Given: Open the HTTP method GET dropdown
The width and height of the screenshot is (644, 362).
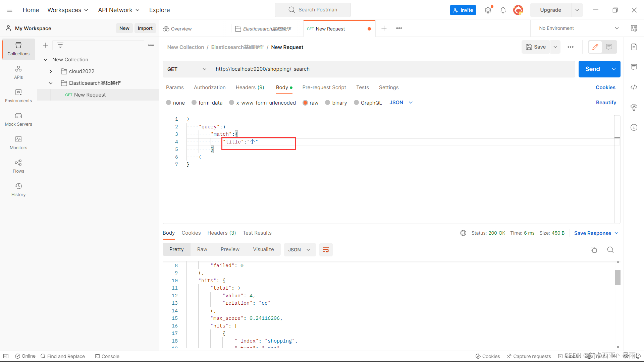Looking at the screenshot, I should pos(187,69).
